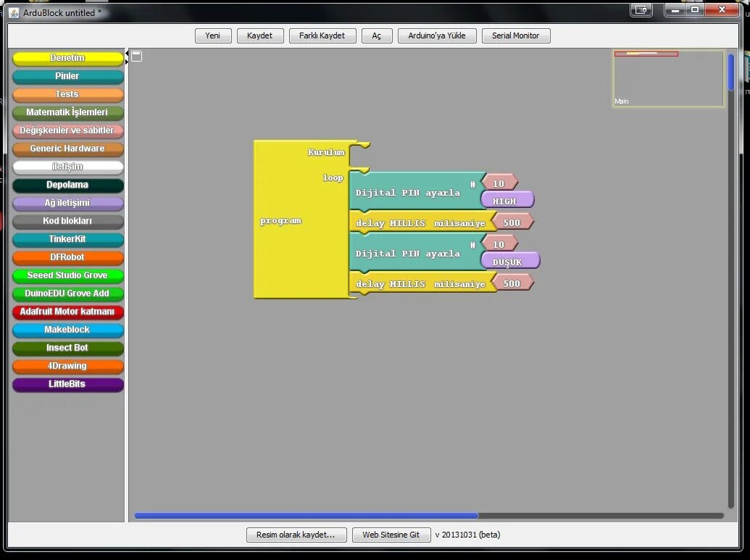Open the Tests block category
750x560 pixels.
(x=67, y=94)
